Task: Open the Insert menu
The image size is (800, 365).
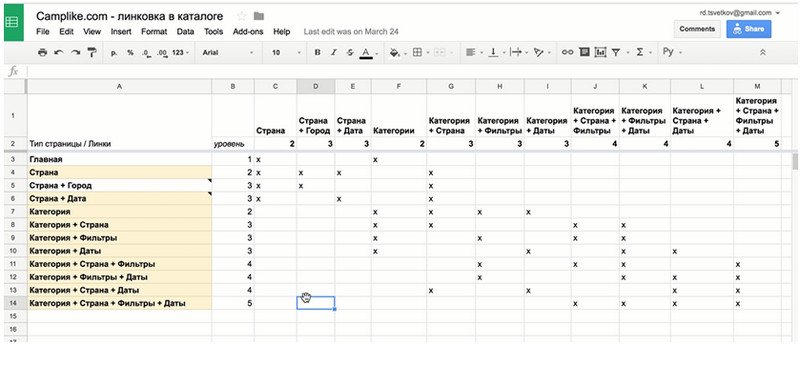Action: pos(121,32)
